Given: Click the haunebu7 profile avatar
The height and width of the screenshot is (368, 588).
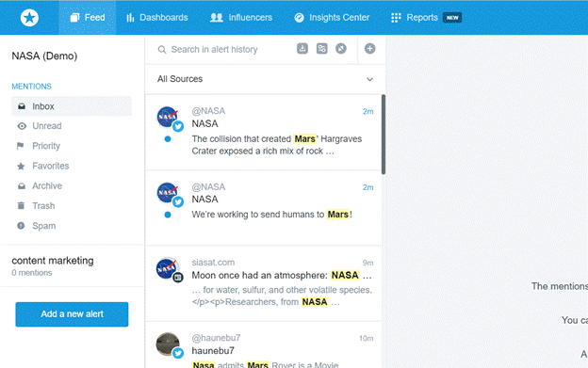Looking at the screenshot, I should click(167, 344).
